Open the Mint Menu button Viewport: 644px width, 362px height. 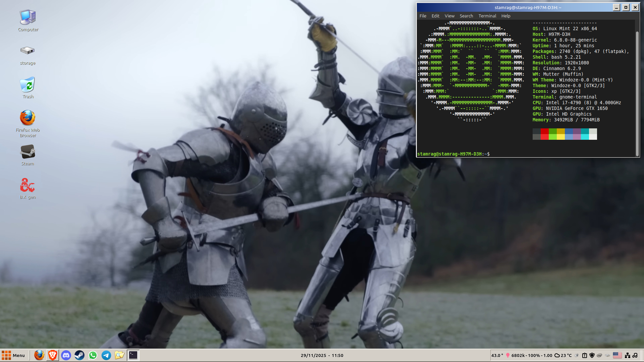pos(13,355)
